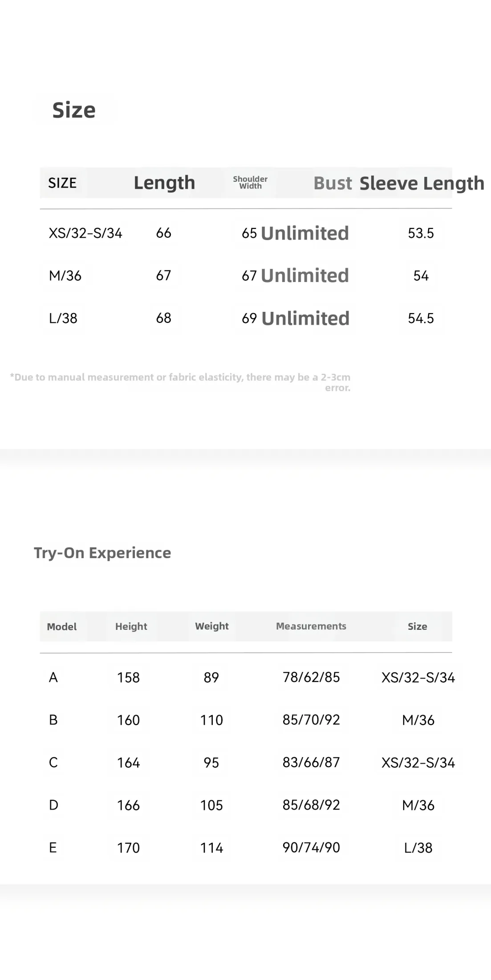Image resolution: width=491 pixels, height=980 pixels.
Task: Click the 90/74/90 measurements entry
Action: point(311,847)
